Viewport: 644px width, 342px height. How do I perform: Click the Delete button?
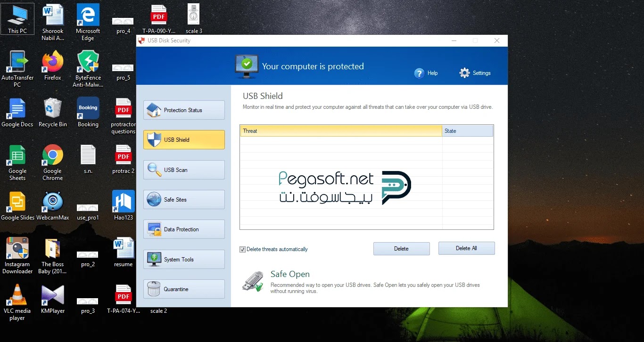[402, 249]
